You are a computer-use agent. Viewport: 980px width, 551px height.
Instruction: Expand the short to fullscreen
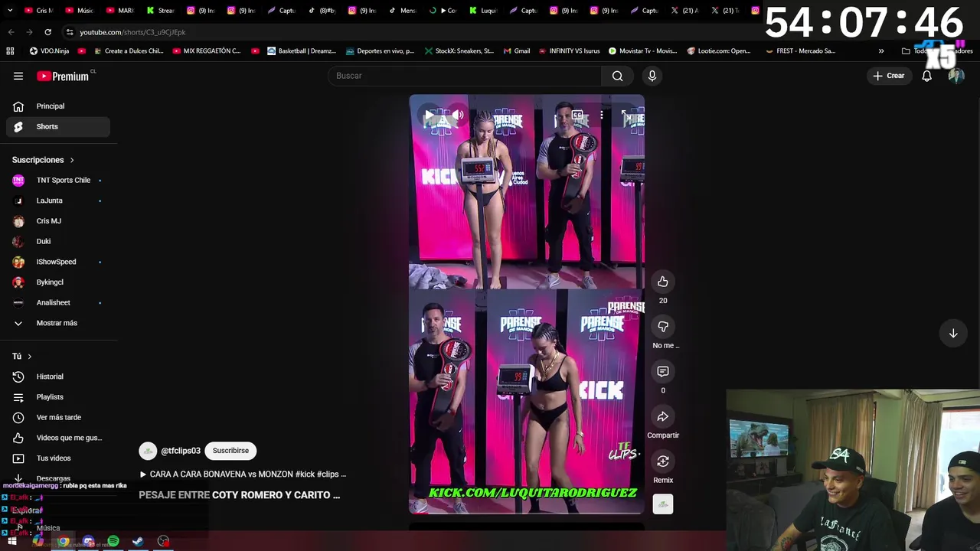pyautogui.click(x=626, y=116)
